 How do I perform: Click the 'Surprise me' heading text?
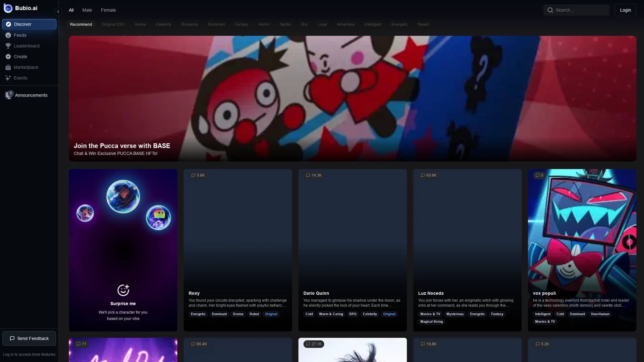coord(123,304)
